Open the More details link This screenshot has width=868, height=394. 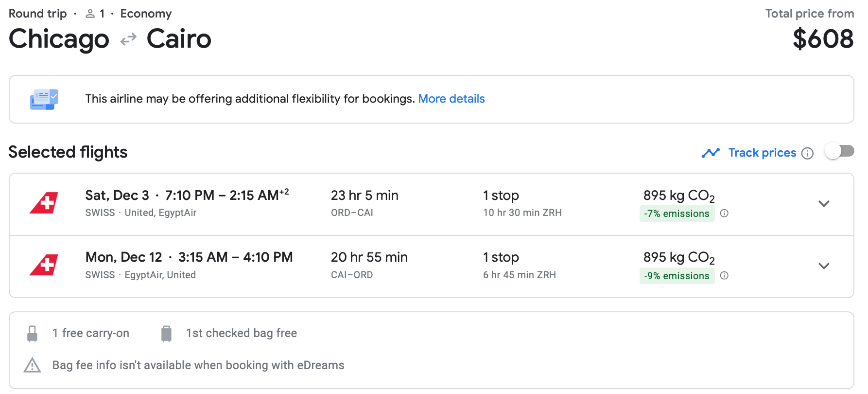point(451,99)
